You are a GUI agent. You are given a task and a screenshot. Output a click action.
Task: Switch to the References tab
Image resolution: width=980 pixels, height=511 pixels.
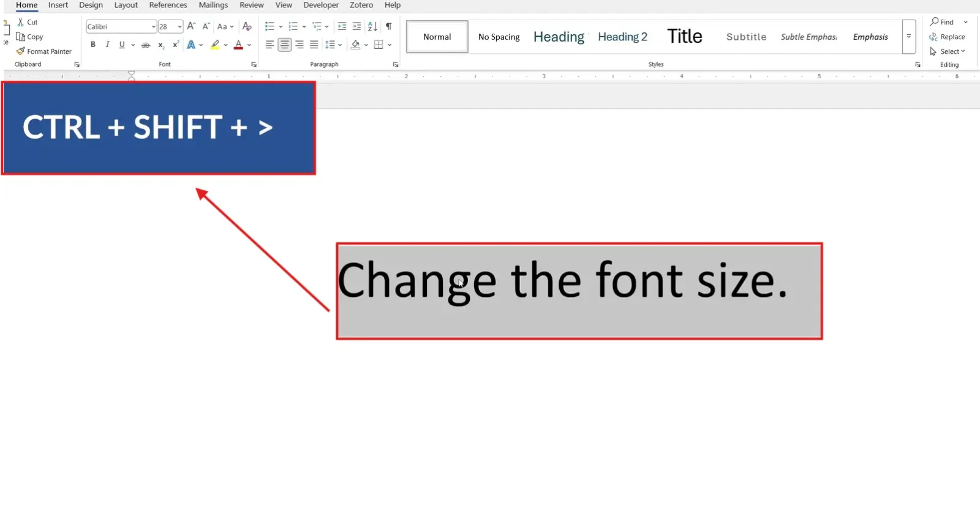tap(168, 5)
